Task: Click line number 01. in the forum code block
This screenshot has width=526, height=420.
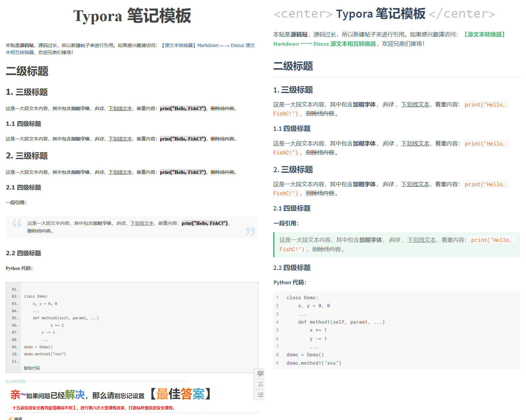Action: coord(15,289)
